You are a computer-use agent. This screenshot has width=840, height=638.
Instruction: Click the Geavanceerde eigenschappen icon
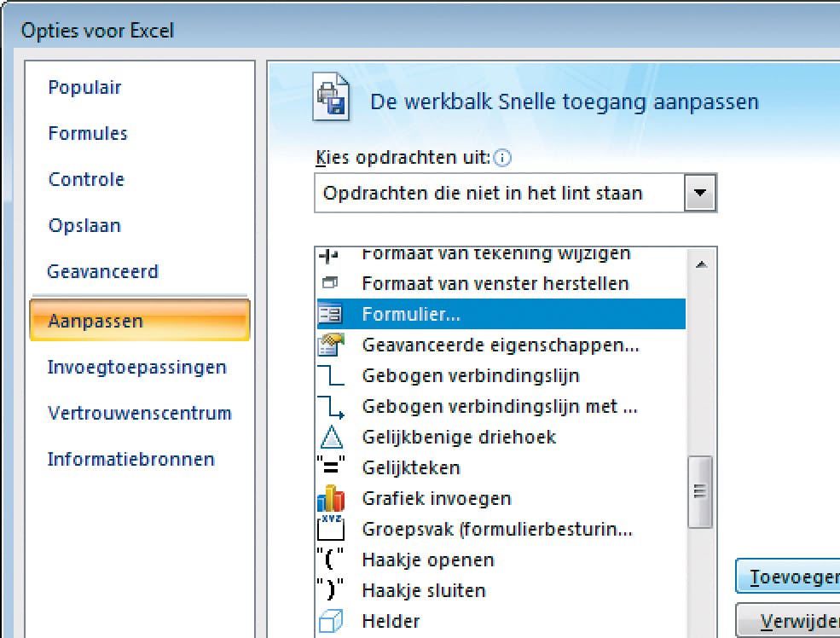[x=331, y=345]
